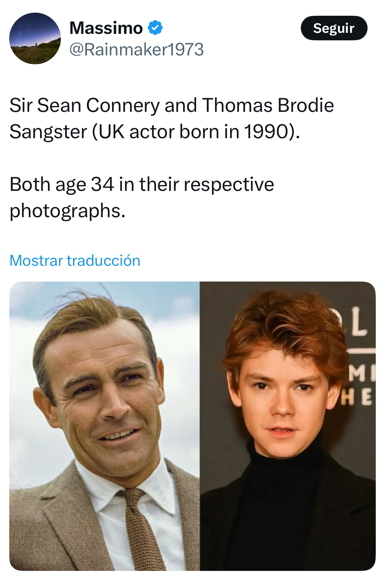Click "Thomas Brodie" in the tweet text
Screen dimensions: 385x588
[x=268, y=105]
